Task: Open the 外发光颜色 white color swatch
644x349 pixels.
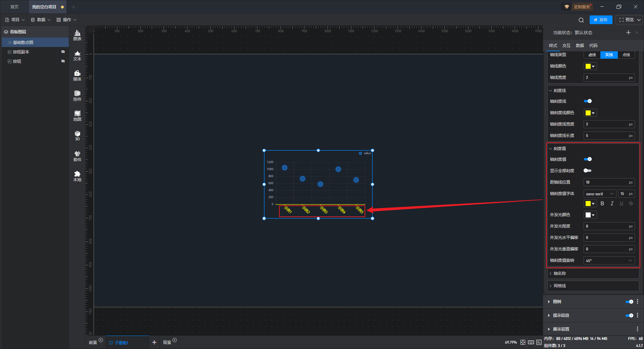Action: 590,215
